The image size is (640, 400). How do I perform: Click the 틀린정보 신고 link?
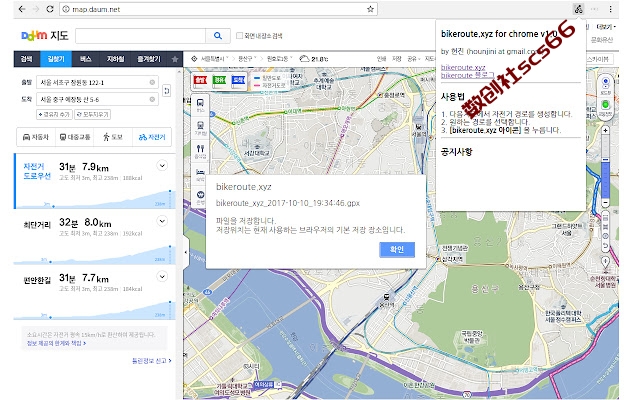click(x=151, y=361)
